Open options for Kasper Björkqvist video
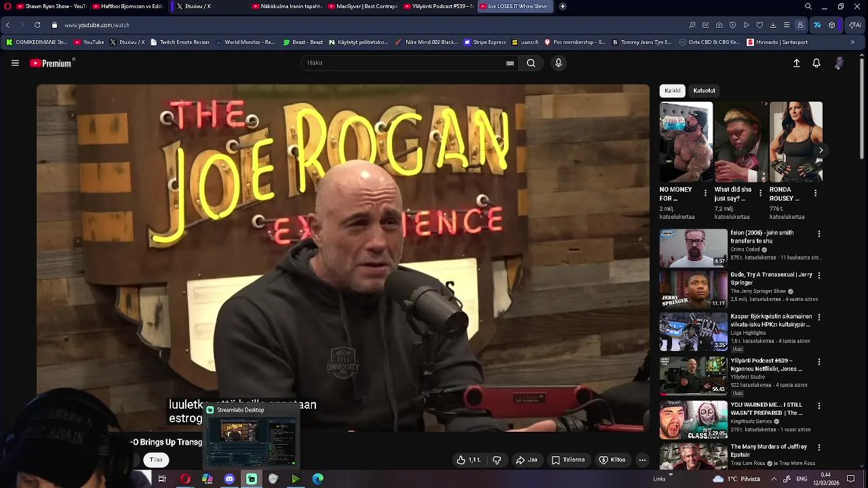868x488 pixels. pos(818,317)
